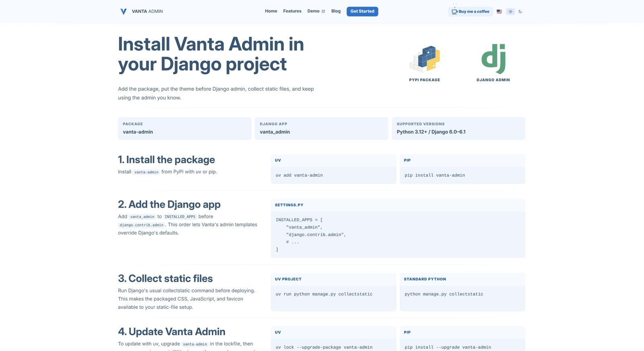Image resolution: width=644 pixels, height=351 pixels.
Task: Click the coffee cup icon
Action: click(454, 11)
